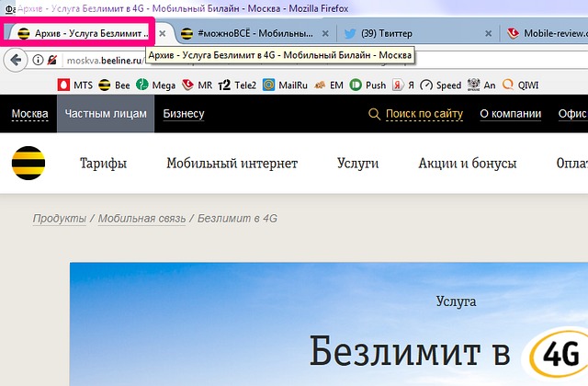Click the Безлимит в heading on banner

(x=410, y=353)
